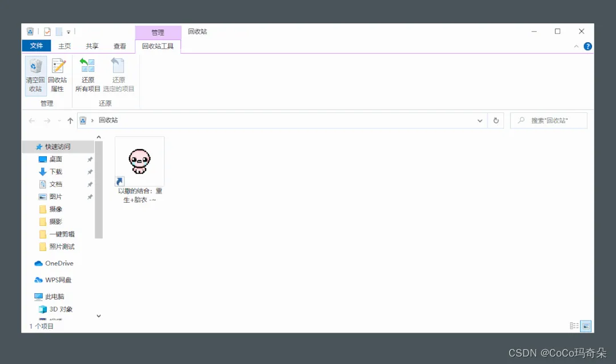
Task: Switch to the 共享 (Share) tab
Action: pos(92,46)
